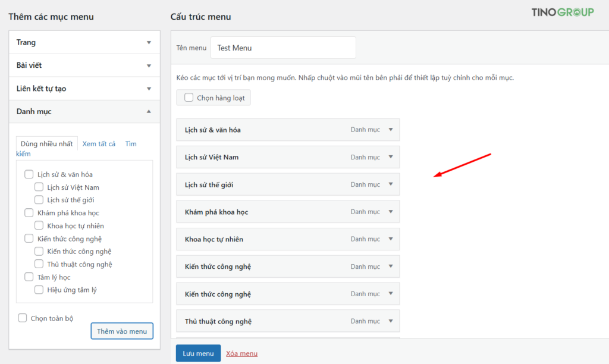This screenshot has height=364, width=609.
Task: Check the Lịch sử thế giới category
Action: pyautogui.click(x=39, y=200)
